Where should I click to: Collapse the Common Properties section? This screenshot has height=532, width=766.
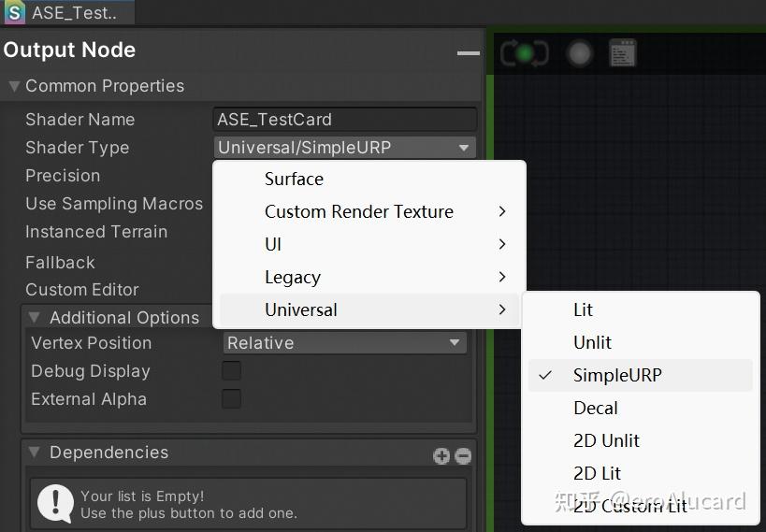point(14,86)
